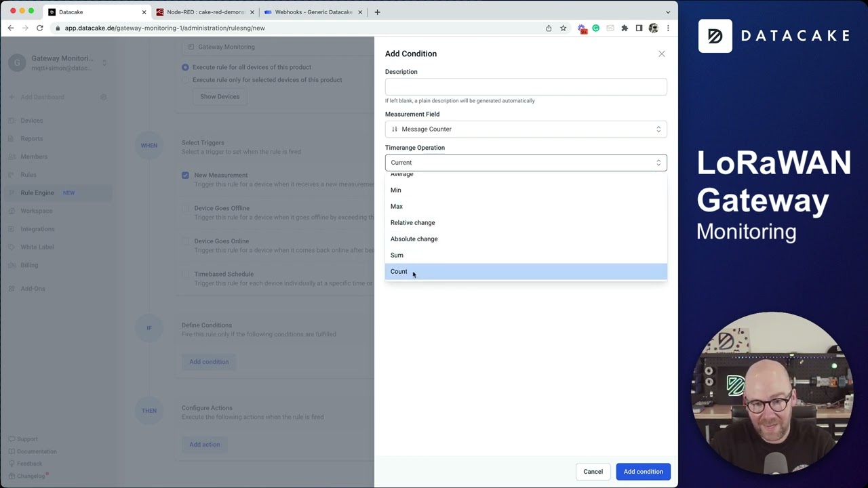Open the Chrome three-dot menu
Image resolution: width=868 pixels, height=488 pixels.
coord(668,28)
